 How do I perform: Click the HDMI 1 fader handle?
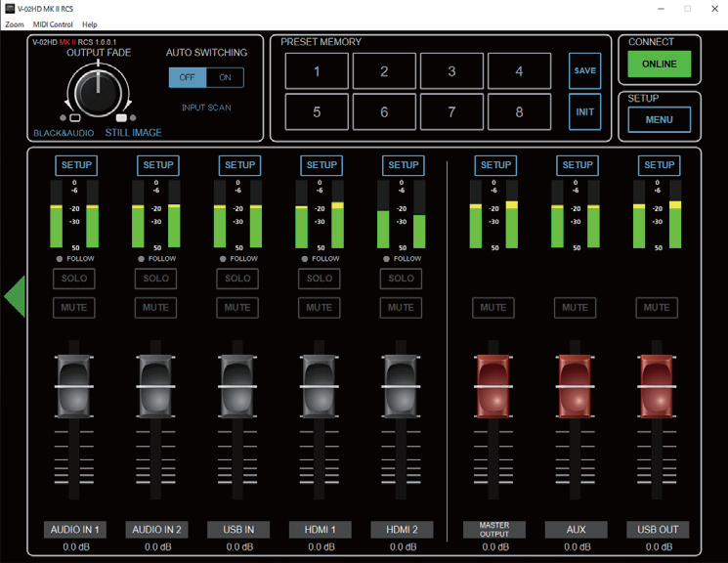[319, 386]
